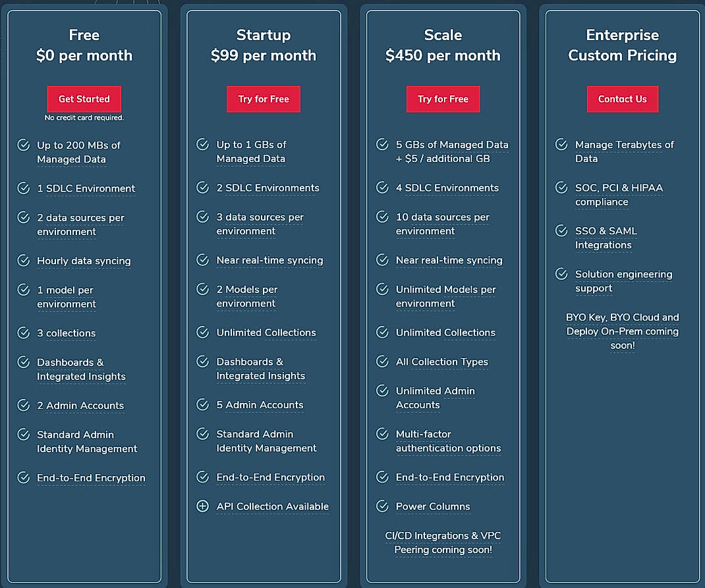Viewport: 705px width, 588px height.
Task: Click the checkmark icon beside Power Columns
Action: [381, 506]
